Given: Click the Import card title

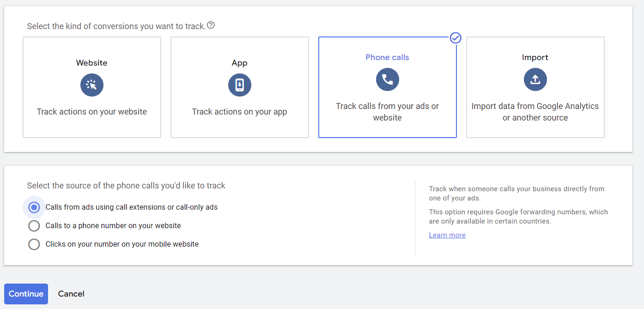Looking at the screenshot, I should (x=535, y=57).
